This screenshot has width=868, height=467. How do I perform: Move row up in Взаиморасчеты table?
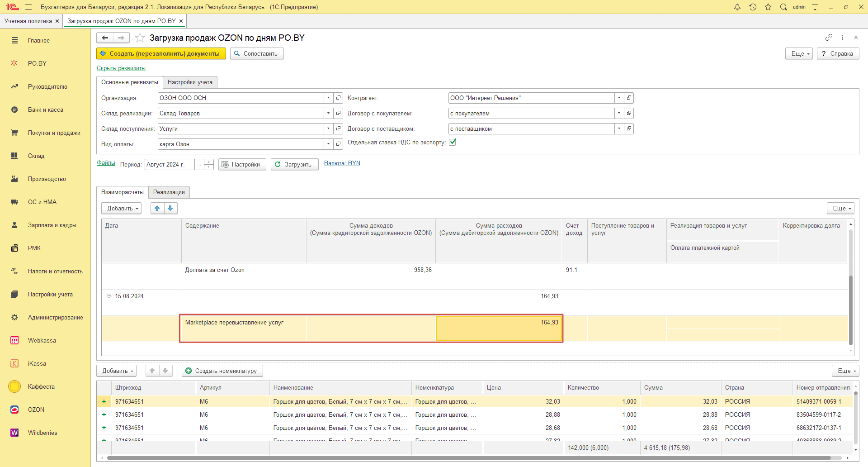coord(157,208)
